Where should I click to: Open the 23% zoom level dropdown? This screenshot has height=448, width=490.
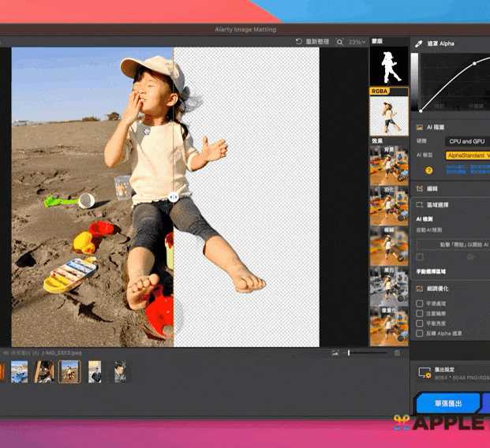[357, 42]
